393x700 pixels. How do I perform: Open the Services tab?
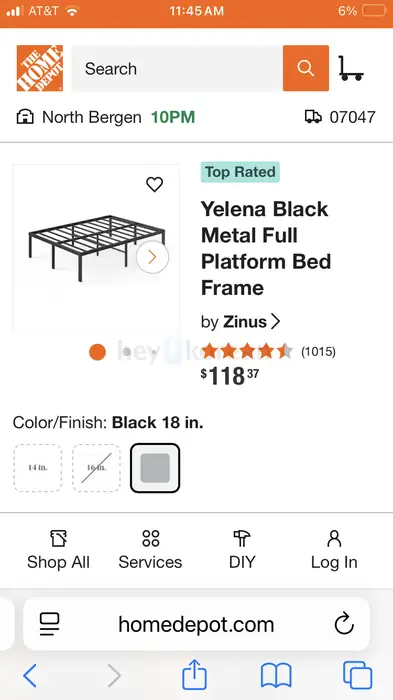click(x=151, y=550)
